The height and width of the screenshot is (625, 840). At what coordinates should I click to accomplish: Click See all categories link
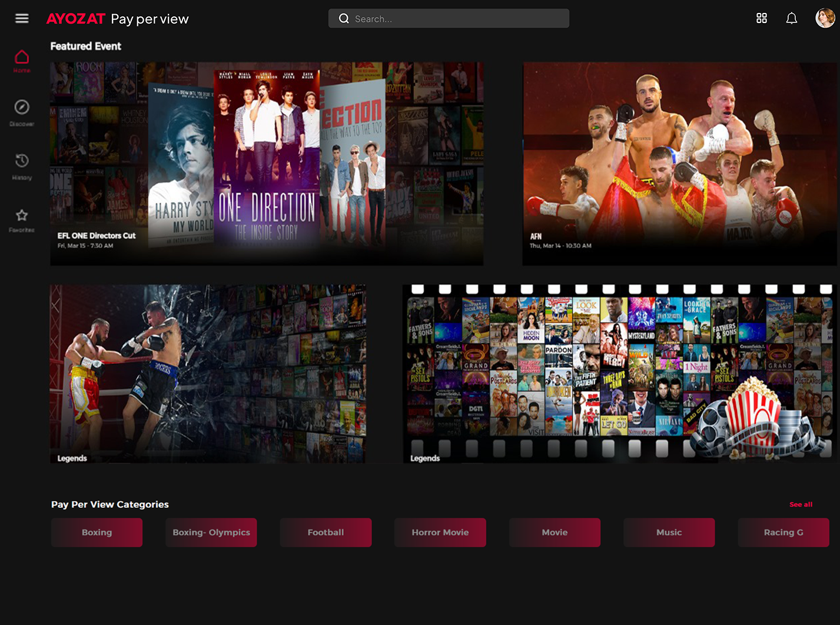click(801, 504)
